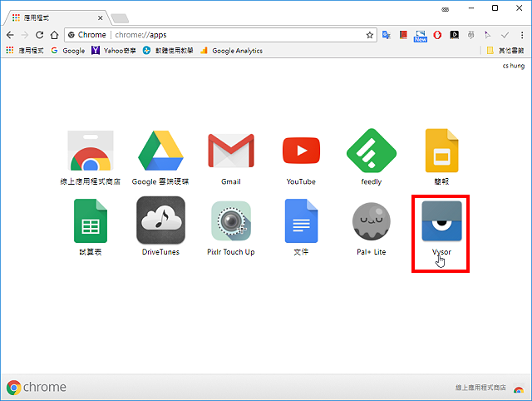Launch the YouTube app
This screenshot has height=401, width=532.
pos(301,151)
